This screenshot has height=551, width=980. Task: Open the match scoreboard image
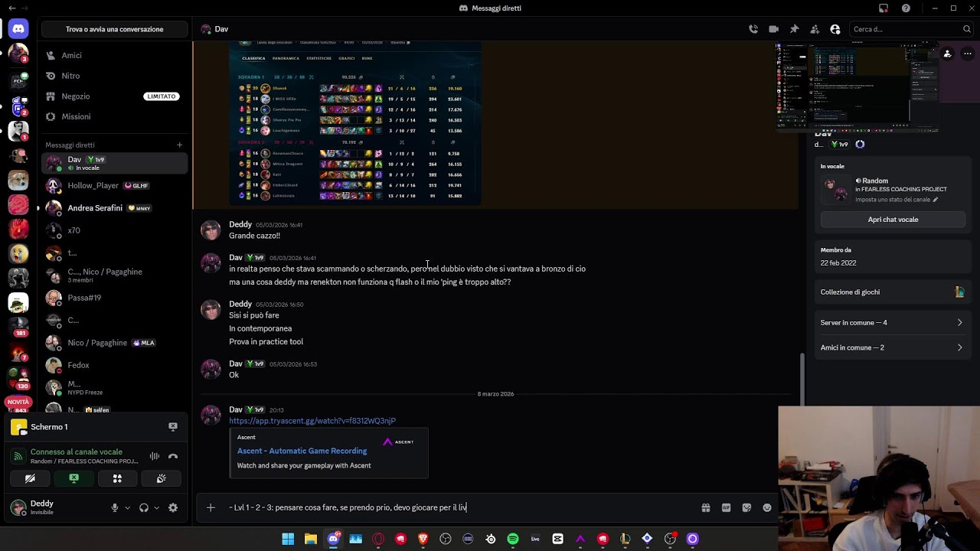(355, 123)
